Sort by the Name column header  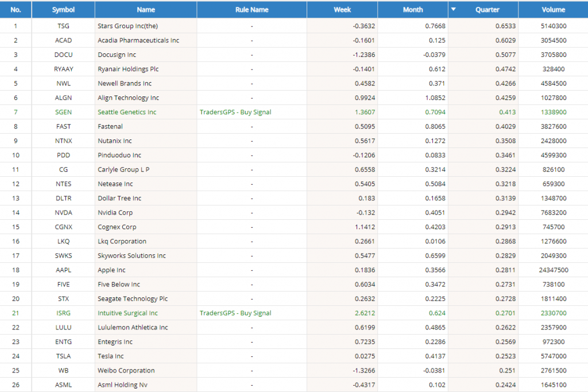click(146, 10)
